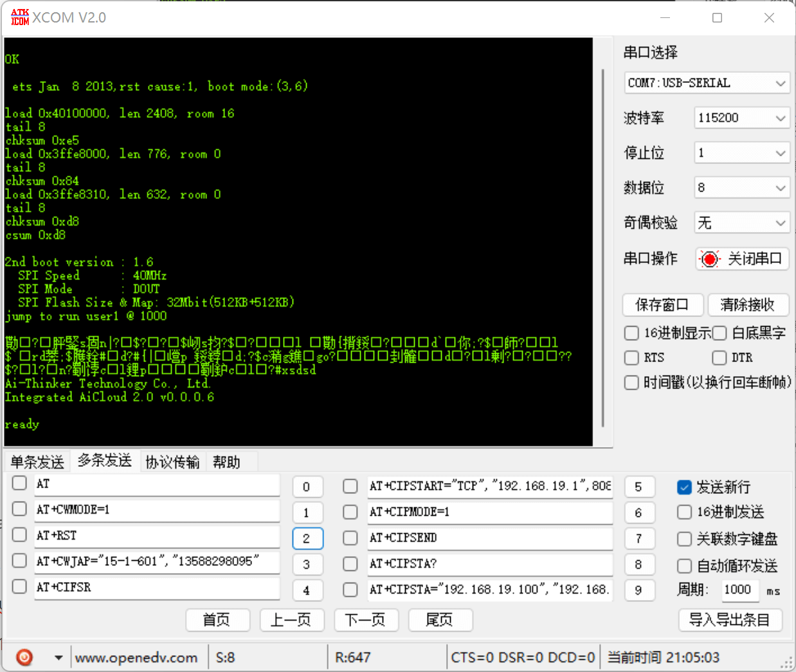Enable the 16进制显示 checkbox
Viewport: 796px width, 672px height.
[x=631, y=332]
